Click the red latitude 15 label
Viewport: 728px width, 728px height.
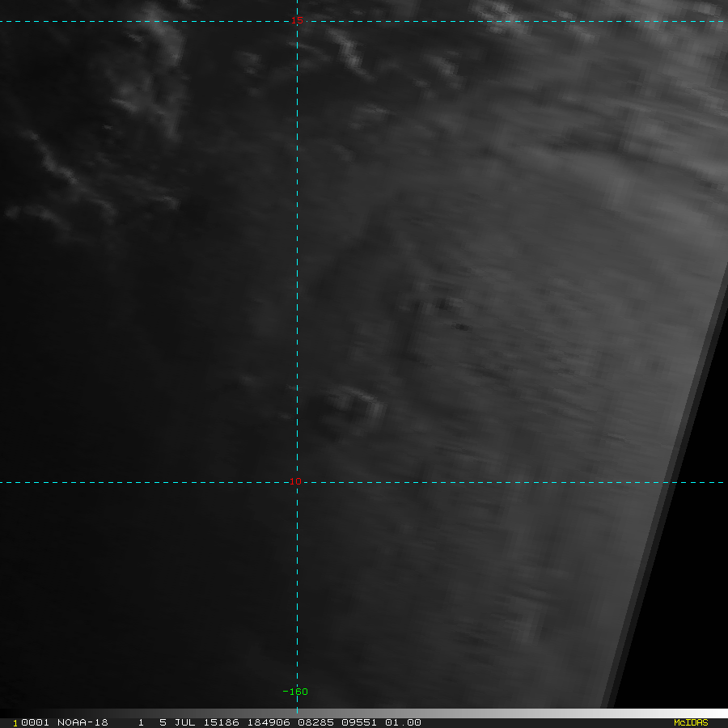click(297, 21)
